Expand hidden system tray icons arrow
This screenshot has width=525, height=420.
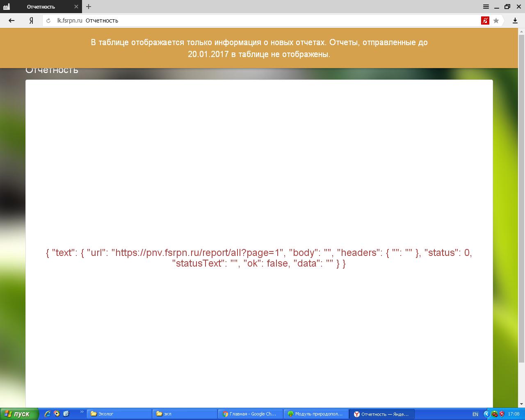click(487, 414)
